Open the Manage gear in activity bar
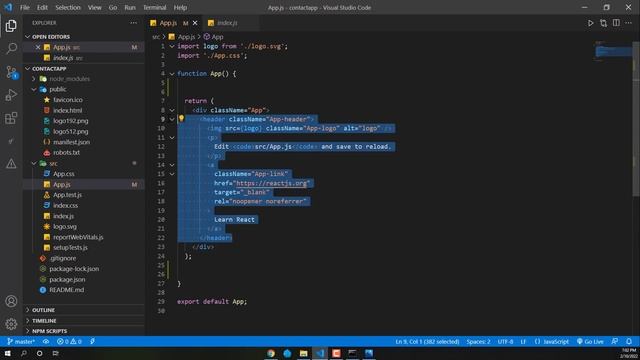The height and width of the screenshot is (360, 640). tap(11, 324)
